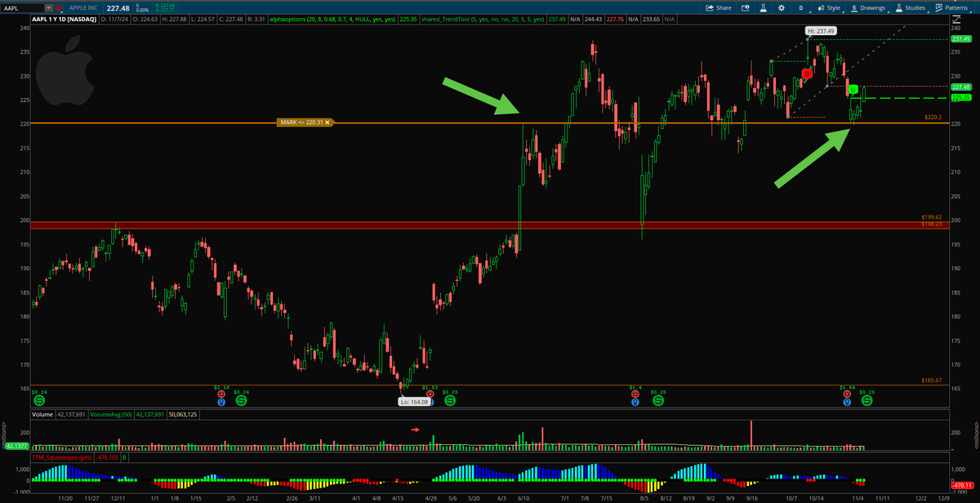The width and height of the screenshot is (980, 503).
Task: Click blue conference call icon under $2.18 earnings
Action: pos(220,402)
